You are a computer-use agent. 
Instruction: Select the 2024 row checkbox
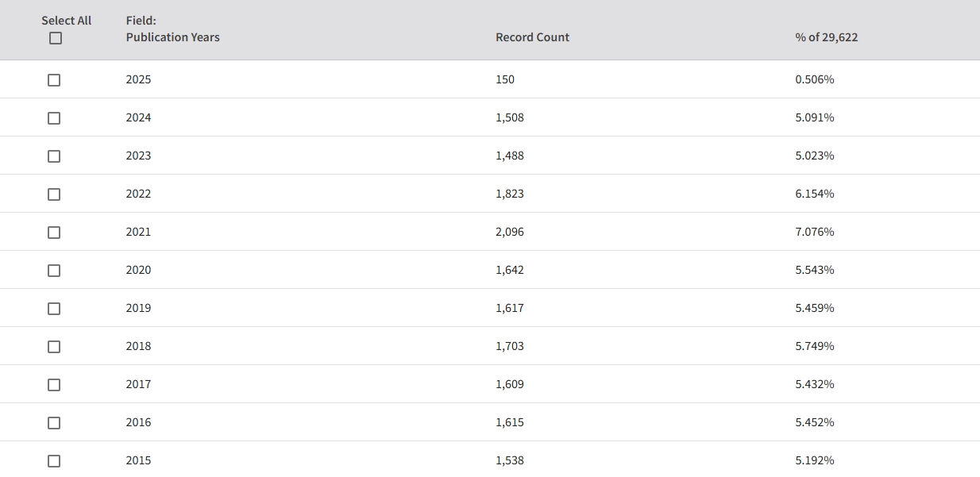(x=54, y=118)
